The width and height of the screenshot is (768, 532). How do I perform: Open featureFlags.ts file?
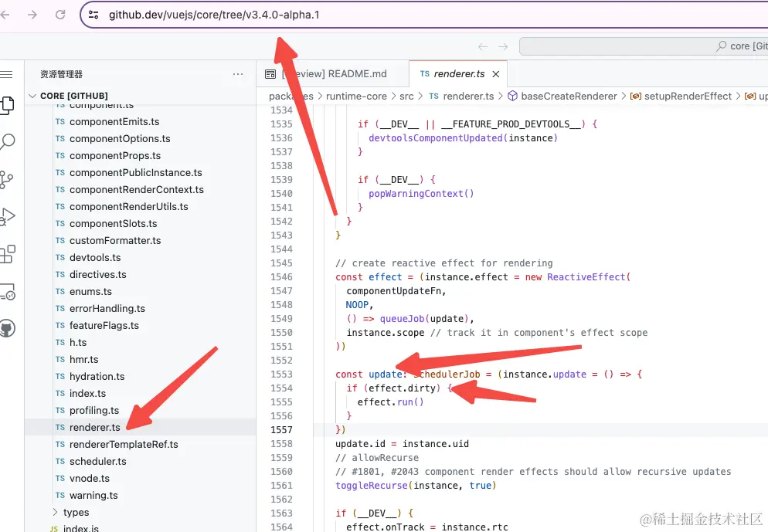[104, 326]
